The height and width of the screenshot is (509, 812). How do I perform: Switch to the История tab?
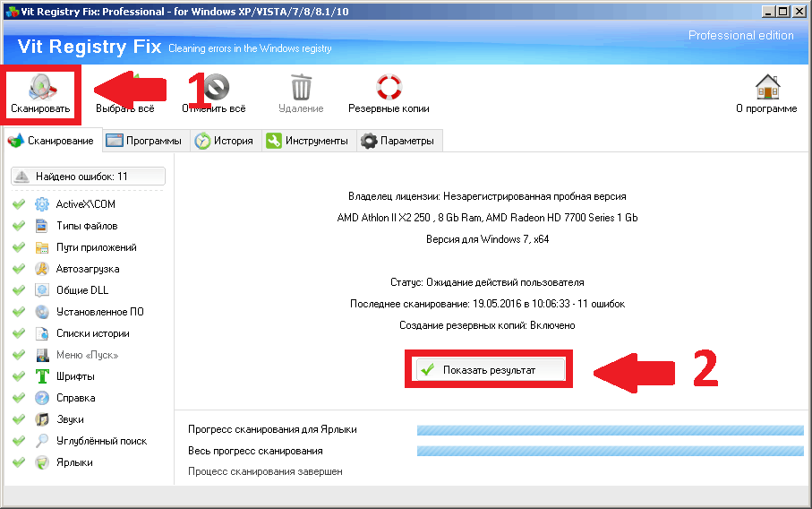point(226,141)
